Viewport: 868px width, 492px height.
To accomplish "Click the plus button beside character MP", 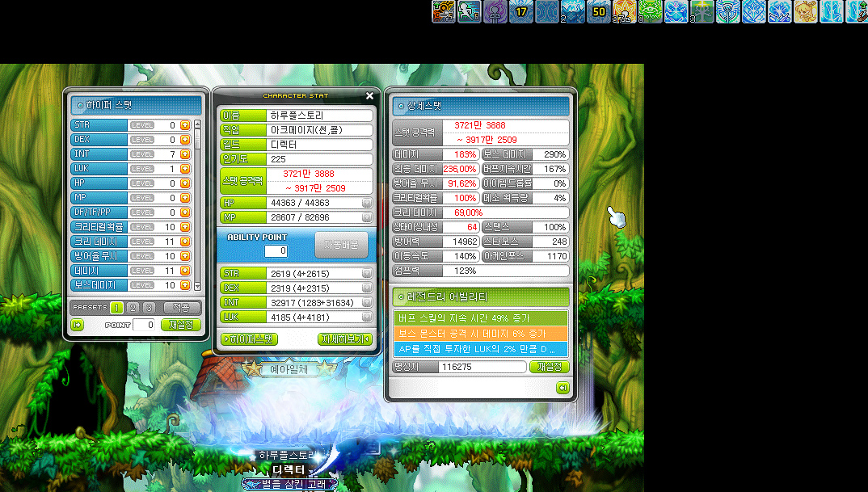I will 366,217.
